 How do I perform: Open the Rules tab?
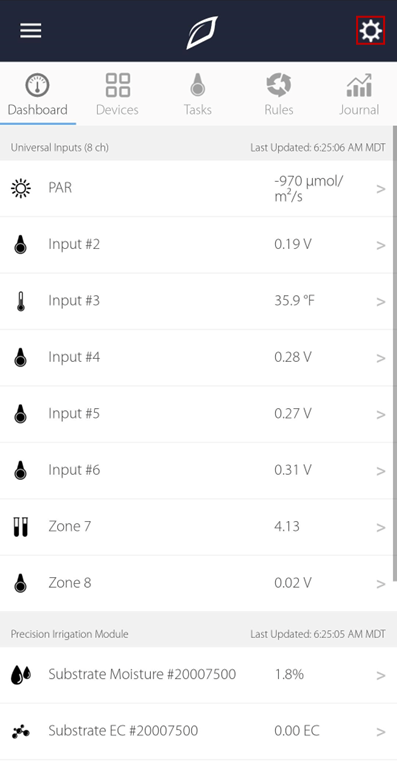279,94
